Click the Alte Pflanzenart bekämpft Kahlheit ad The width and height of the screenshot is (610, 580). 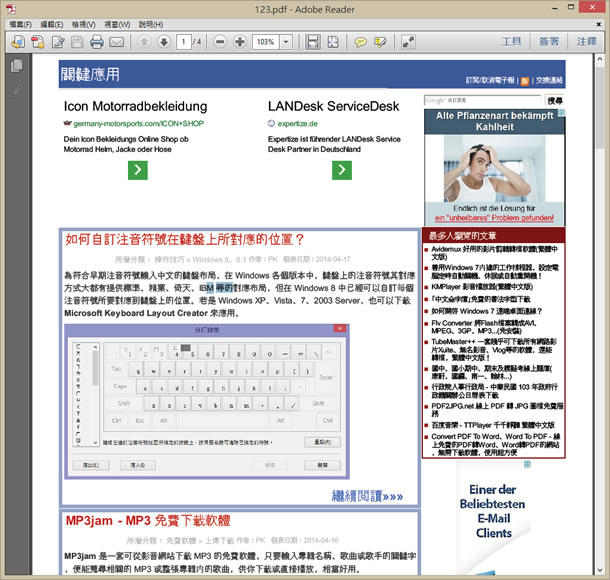tap(494, 167)
